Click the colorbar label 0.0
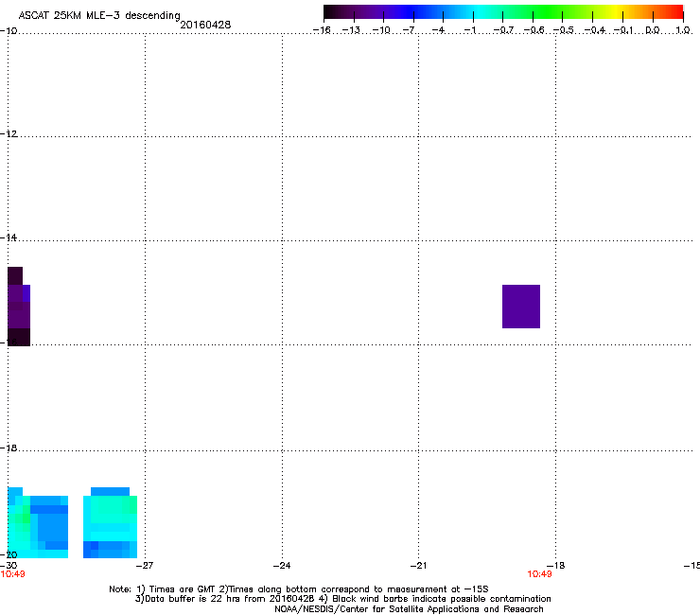The height and width of the screenshot is (615, 700). point(653,30)
